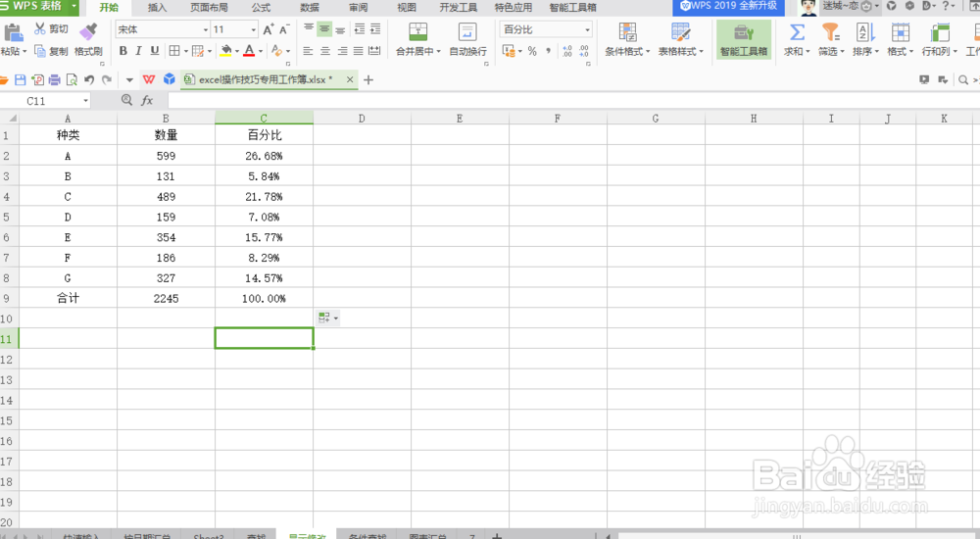The width and height of the screenshot is (980, 539).
Task: Click decrease decimal places icon
Action: pos(584,51)
